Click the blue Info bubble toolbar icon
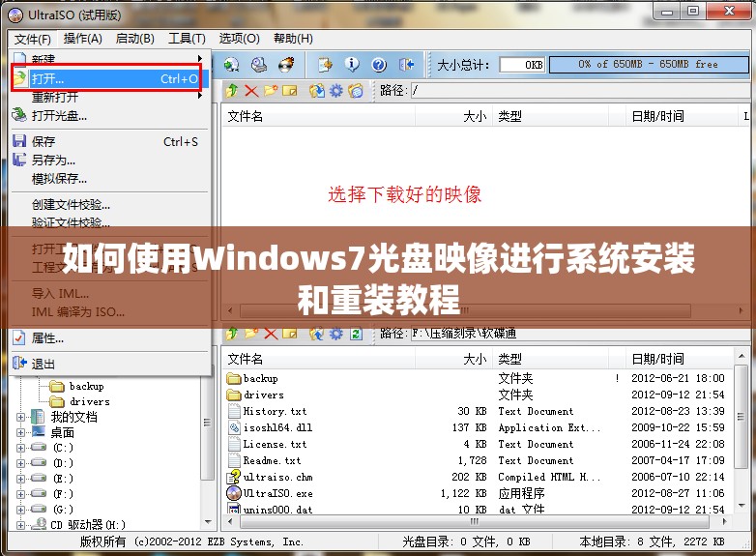Screen dimensions: 756x556 pos(352,64)
